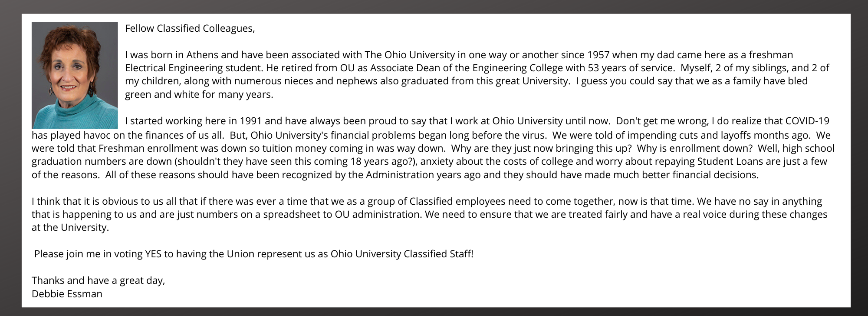Click the phrase 'of the reasons.' at paragraph's last line
Image resolution: width=868 pixels, height=316 pixels.
[66, 175]
